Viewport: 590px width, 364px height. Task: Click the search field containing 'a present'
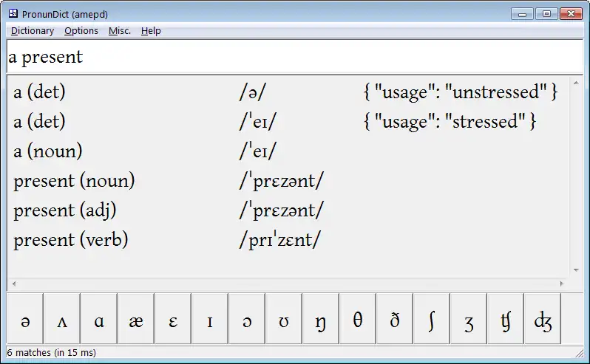(294, 57)
